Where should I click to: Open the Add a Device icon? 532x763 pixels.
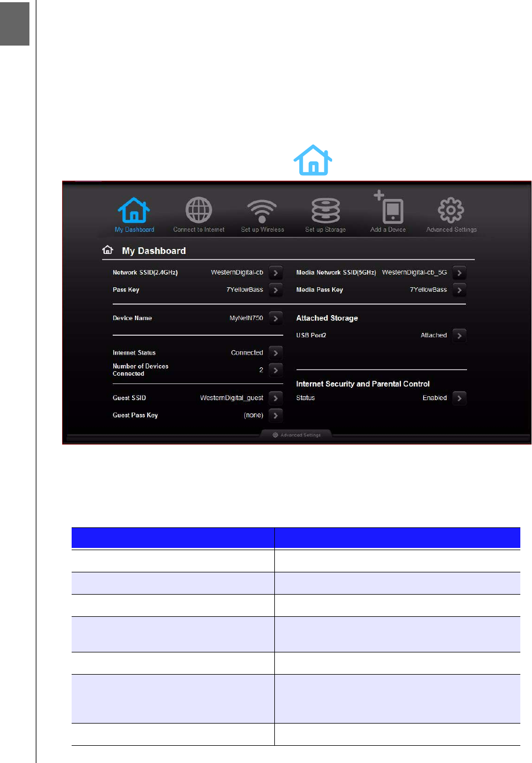click(389, 207)
